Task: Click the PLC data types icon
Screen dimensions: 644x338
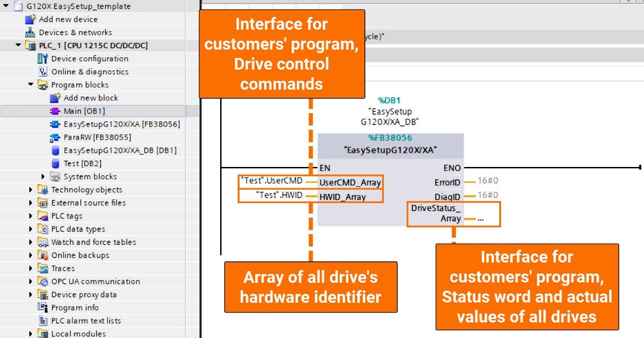Action: 43,229
